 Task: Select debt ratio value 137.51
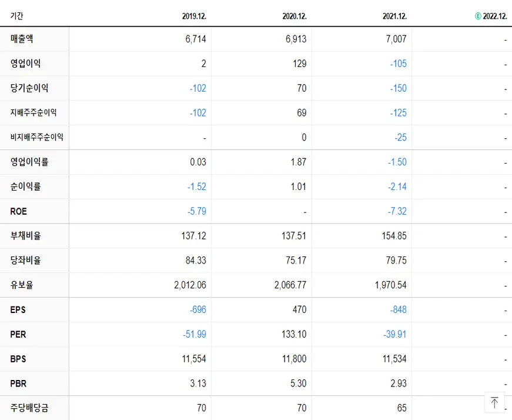[x=294, y=236]
